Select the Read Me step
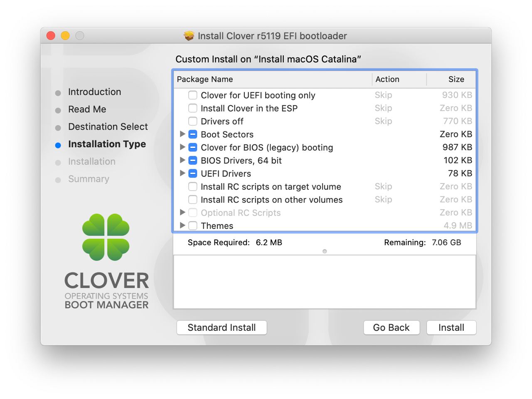 (x=87, y=109)
